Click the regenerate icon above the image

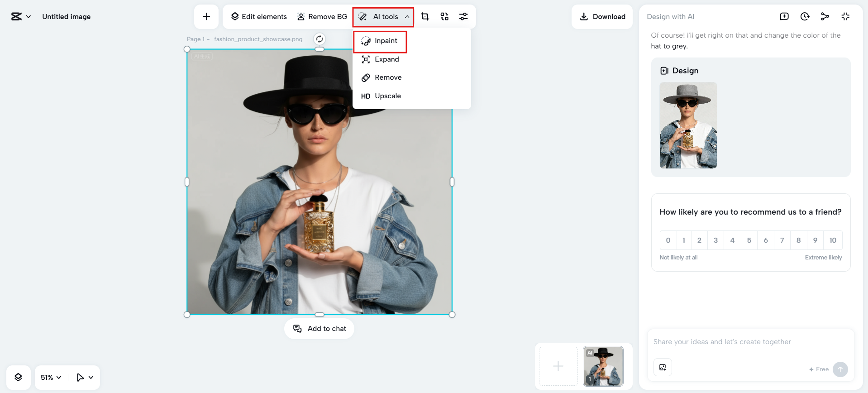point(320,39)
